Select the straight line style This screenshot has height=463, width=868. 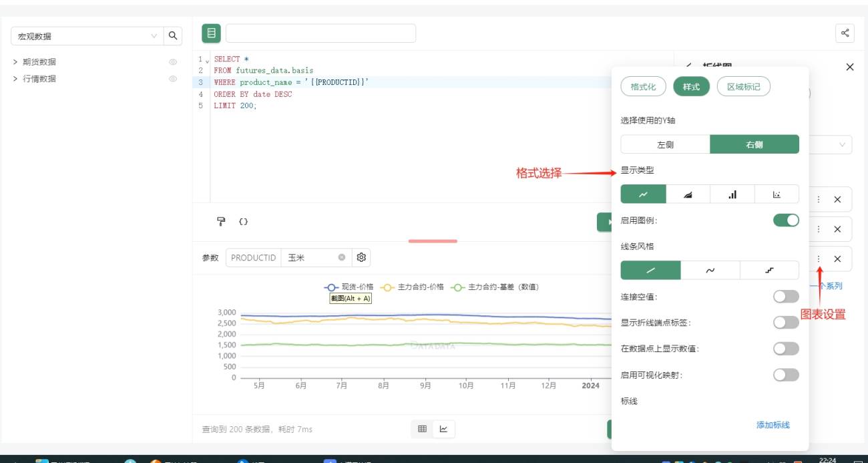pyautogui.click(x=651, y=270)
